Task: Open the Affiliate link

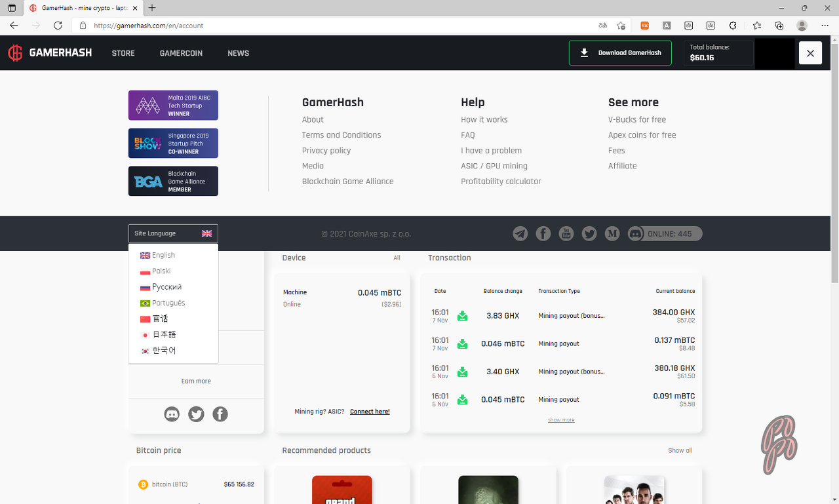Action: click(x=622, y=166)
